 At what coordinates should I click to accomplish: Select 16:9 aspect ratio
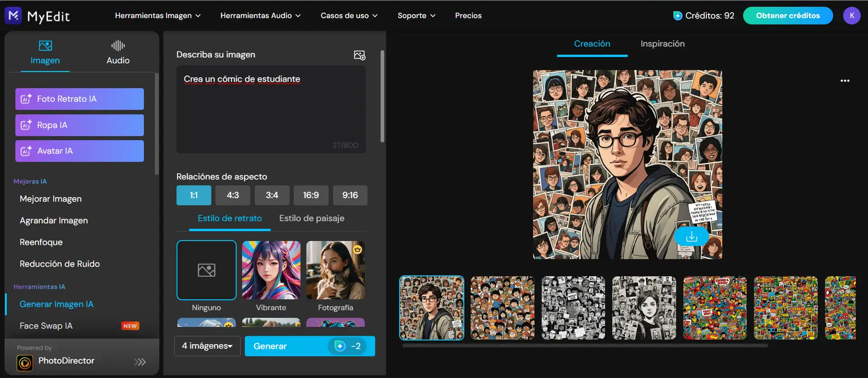coord(311,195)
